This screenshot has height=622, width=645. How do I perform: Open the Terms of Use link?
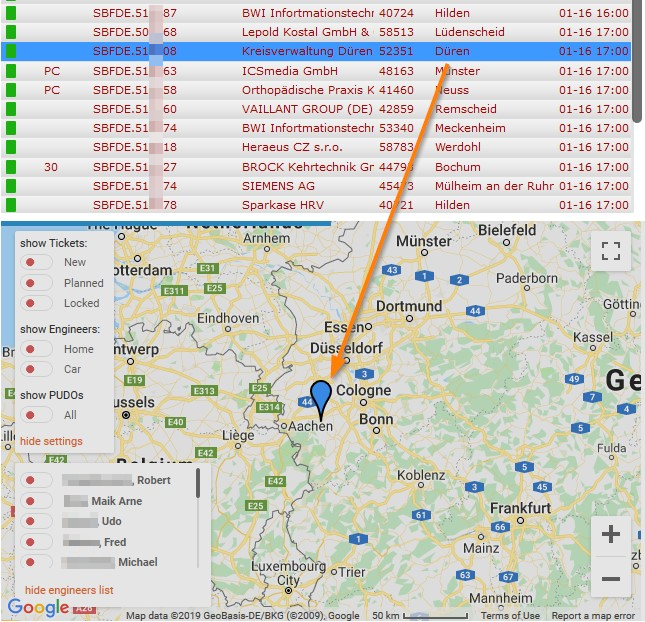510,615
